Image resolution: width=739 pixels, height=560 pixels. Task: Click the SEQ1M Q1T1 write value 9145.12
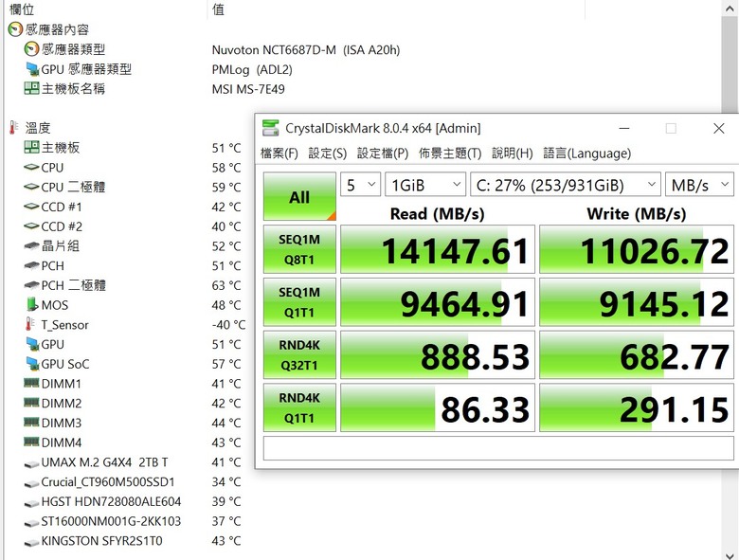(x=637, y=302)
